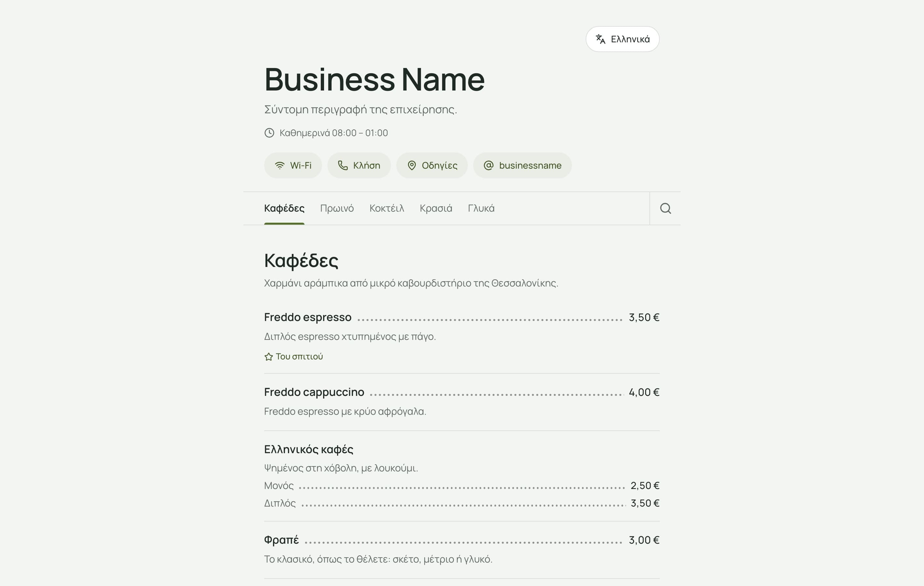Open the Ελληνικά language selector
Image resolution: width=924 pixels, height=586 pixels.
[622, 39]
